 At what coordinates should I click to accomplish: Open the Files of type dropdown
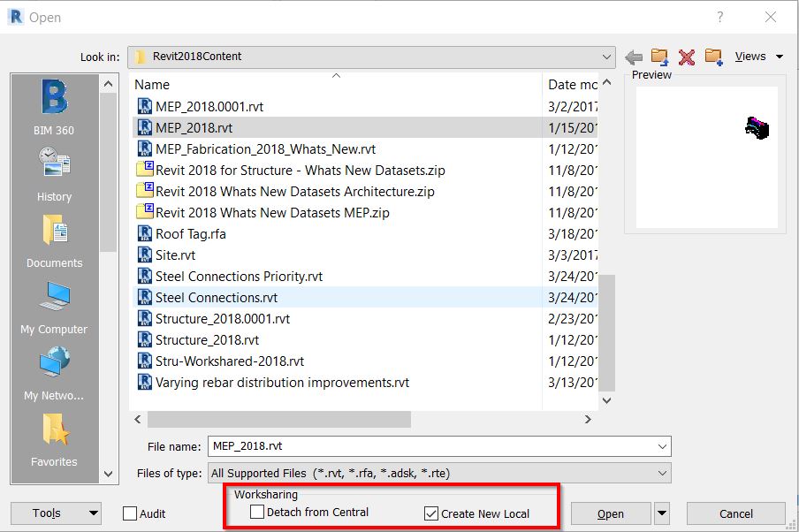click(660, 474)
